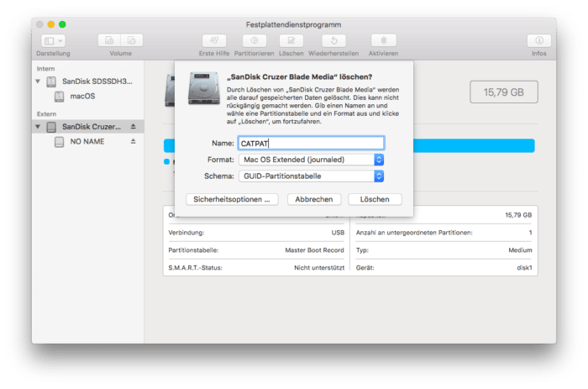The width and height of the screenshot is (588, 389).
Task: Click the Nicht unterstützt S.M.A.R.T. status
Action: click(319, 267)
